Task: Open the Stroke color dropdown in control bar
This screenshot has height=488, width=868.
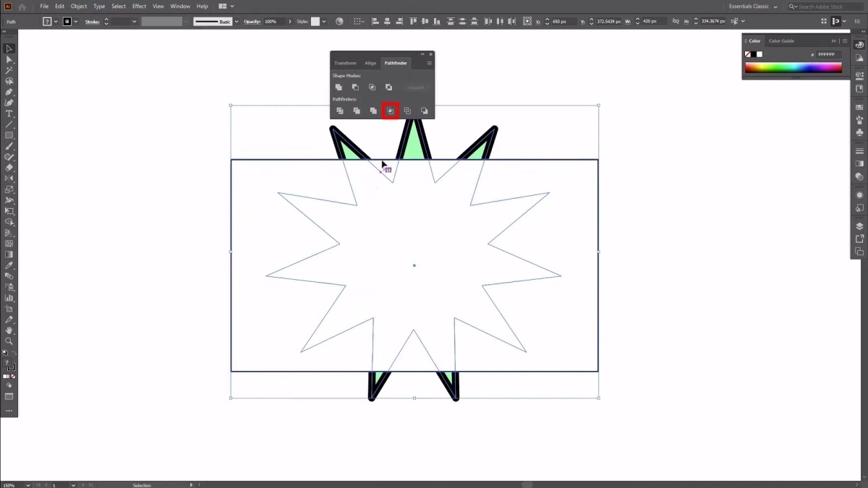Action: 75,22
